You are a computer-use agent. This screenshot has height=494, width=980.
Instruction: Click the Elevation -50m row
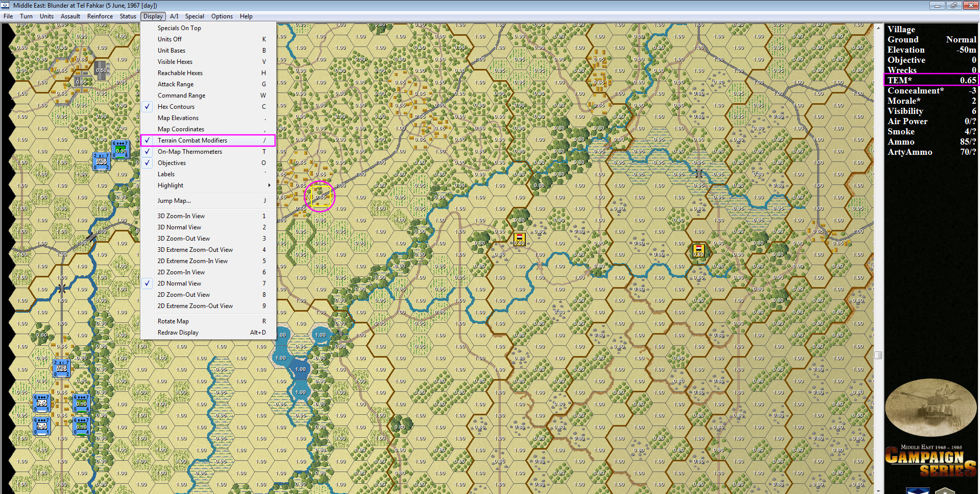coord(932,50)
